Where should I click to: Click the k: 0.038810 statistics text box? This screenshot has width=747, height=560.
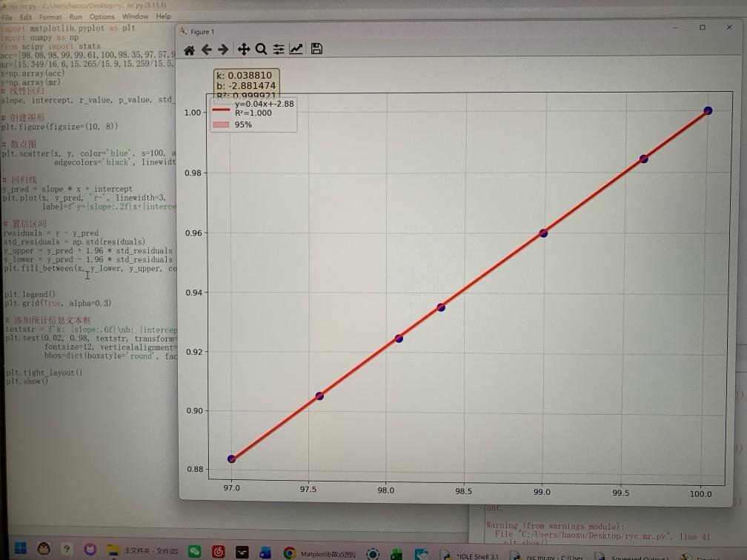coord(246,83)
